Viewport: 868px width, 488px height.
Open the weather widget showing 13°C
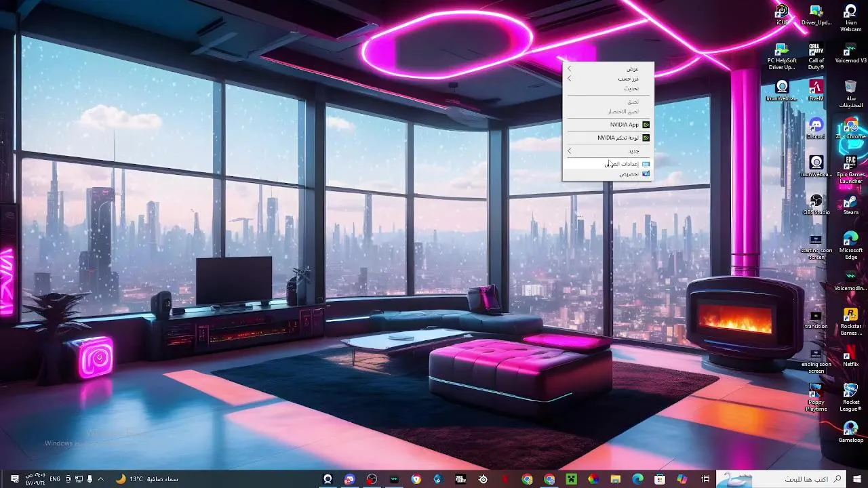(146, 479)
